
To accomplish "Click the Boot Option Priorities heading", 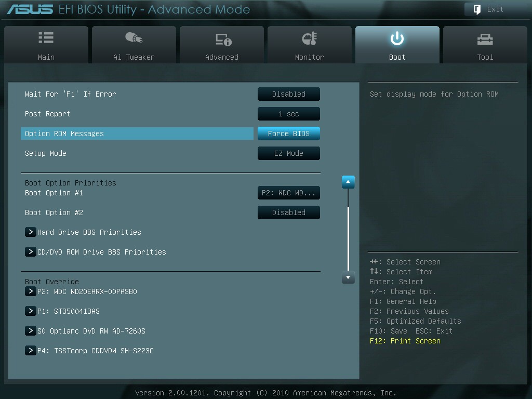I will tap(71, 183).
